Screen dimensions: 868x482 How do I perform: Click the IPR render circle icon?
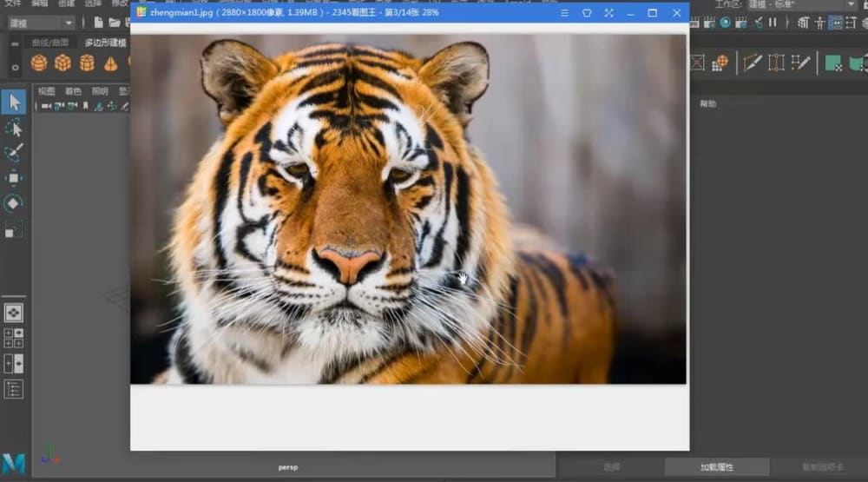tap(725, 23)
